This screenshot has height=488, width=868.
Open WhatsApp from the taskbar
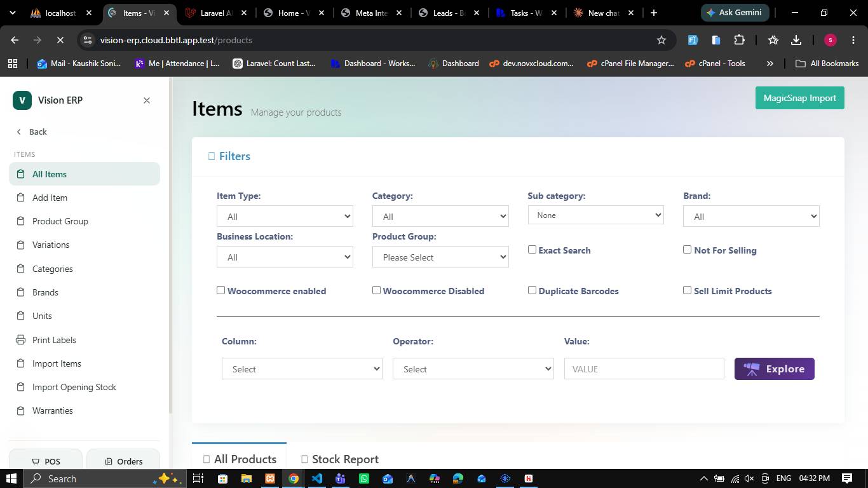point(364,478)
